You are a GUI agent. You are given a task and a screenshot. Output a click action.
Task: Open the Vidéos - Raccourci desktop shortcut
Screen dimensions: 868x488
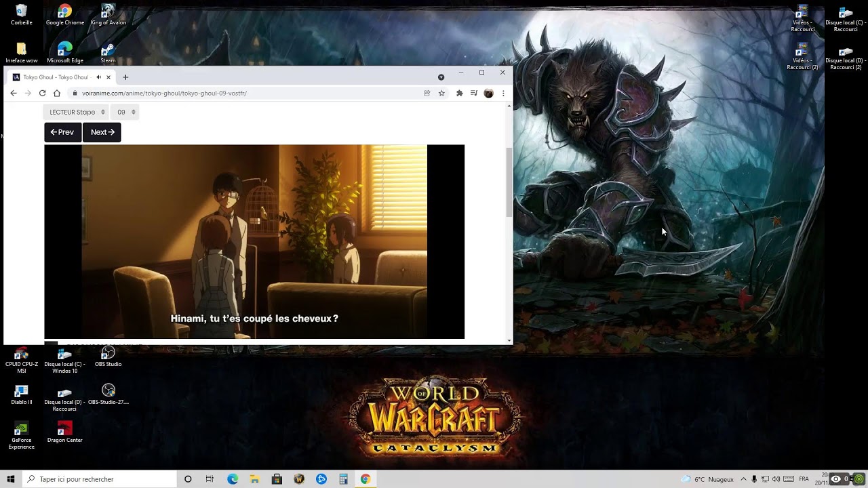click(803, 18)
